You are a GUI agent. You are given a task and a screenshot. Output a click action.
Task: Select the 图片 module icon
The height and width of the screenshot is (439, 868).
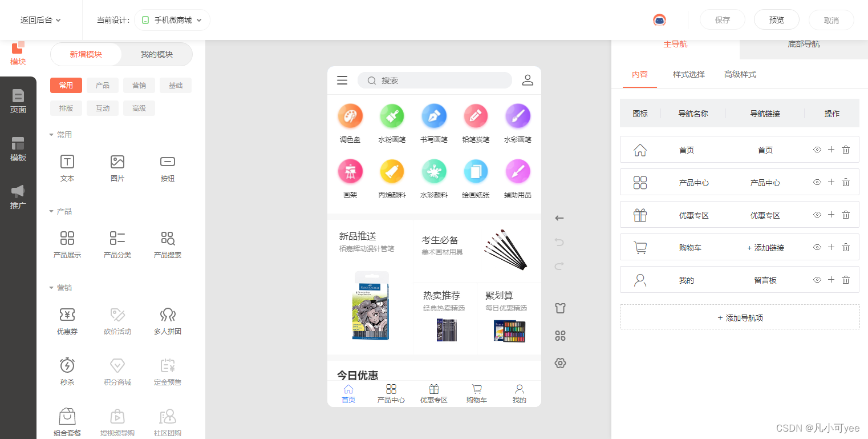point(117,162)
